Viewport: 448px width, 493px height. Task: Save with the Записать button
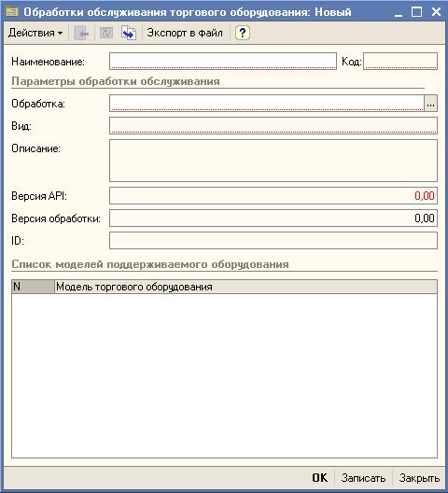(x=363, y=478)
